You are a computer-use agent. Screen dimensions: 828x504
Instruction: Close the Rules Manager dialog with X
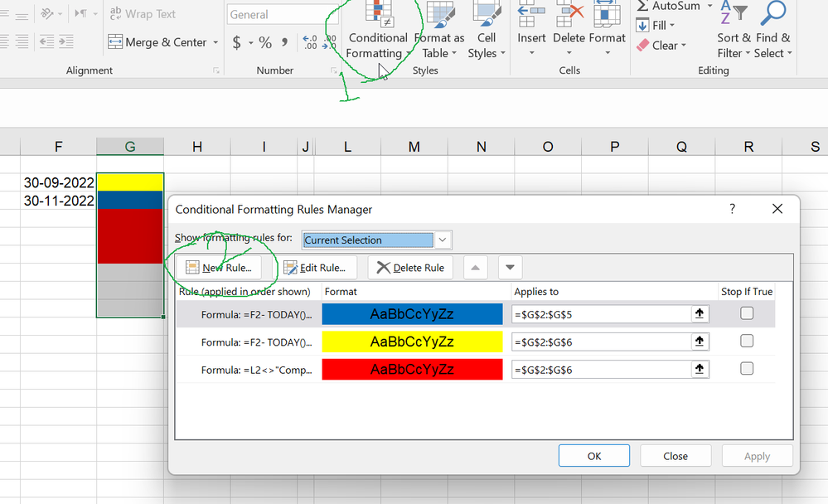(x=777, y=209)
